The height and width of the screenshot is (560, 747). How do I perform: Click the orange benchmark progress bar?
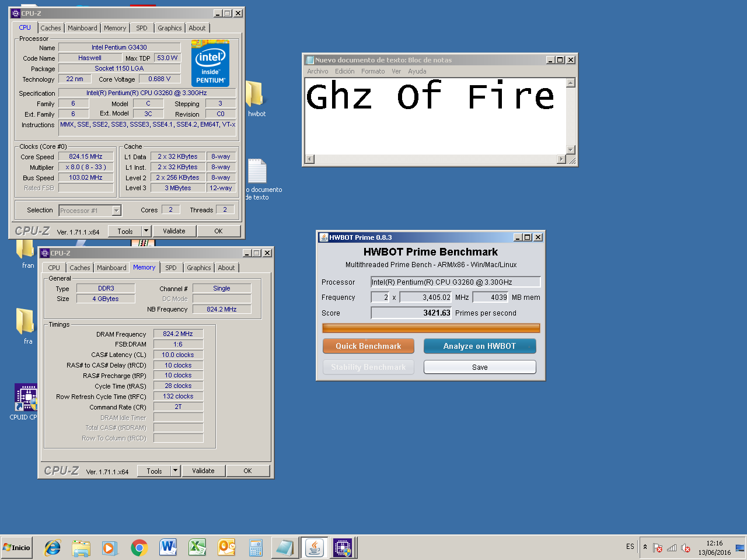(431, 328)
